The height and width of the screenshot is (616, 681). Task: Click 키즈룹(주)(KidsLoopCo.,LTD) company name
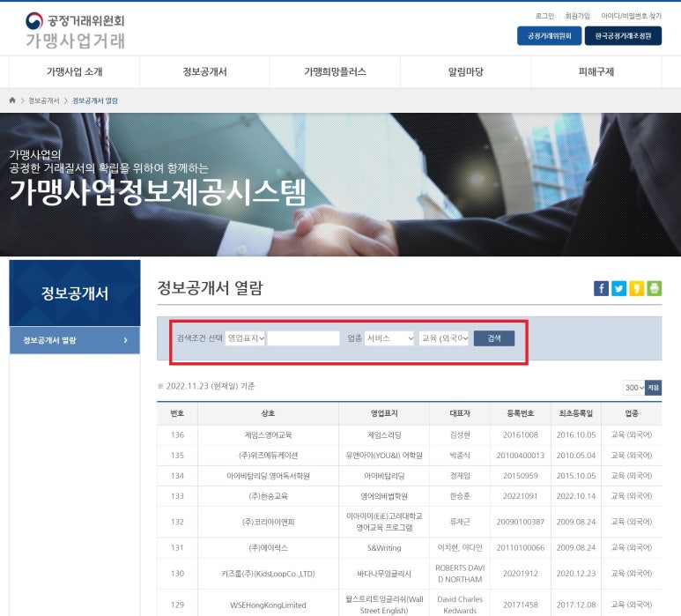(268, 574)
